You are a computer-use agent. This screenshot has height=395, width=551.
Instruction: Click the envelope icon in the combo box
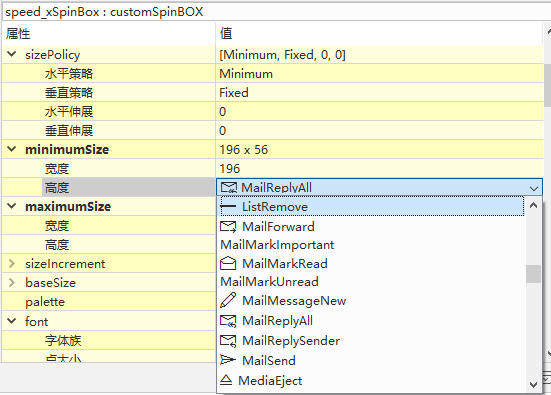[x=228, y=188]
